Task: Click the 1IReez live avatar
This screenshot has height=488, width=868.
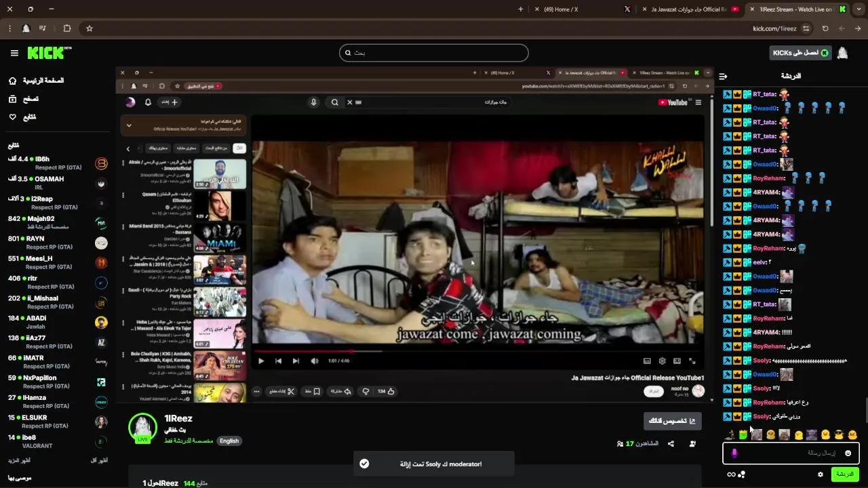Action: click(x=142, y=427)
